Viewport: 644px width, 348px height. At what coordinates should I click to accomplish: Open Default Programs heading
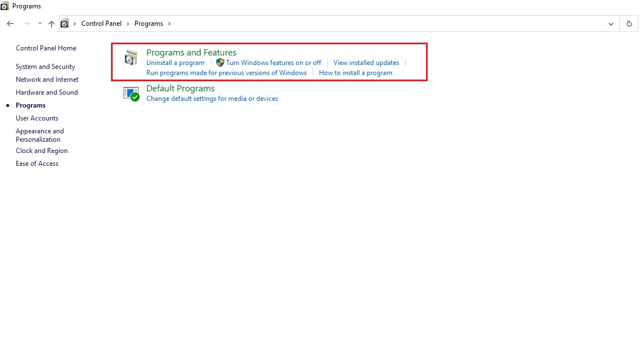click(x=180, y=89)
